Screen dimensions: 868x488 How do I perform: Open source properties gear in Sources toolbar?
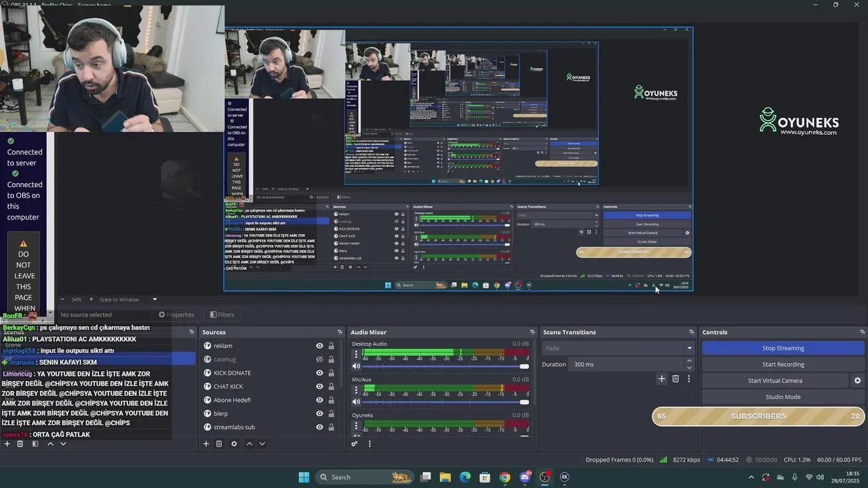(234, 444)
